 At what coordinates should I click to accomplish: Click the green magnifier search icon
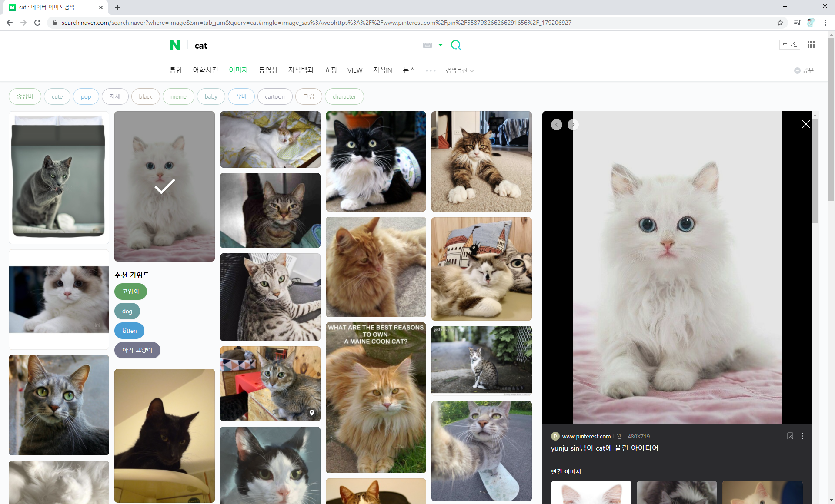click(x=455, y=45)
